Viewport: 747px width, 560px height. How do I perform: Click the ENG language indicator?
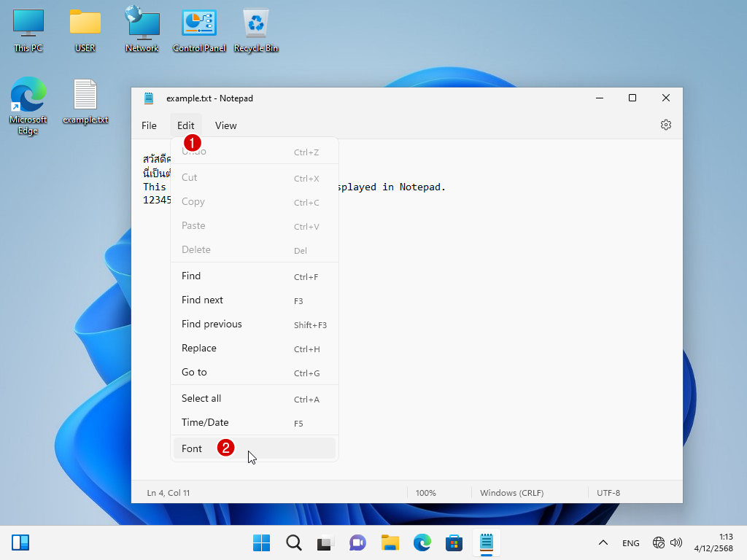(630, 543)
